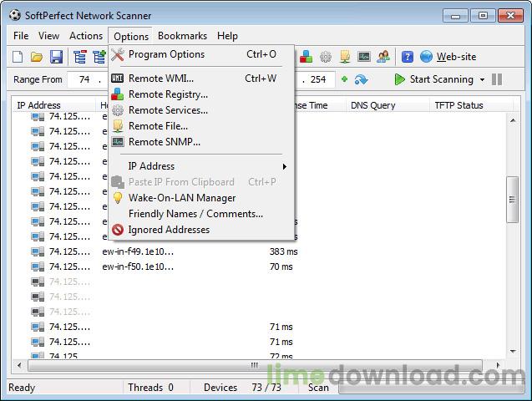Click the New document toolbar icon
Viewport: 532px width, 401px height.
(18, 57)
